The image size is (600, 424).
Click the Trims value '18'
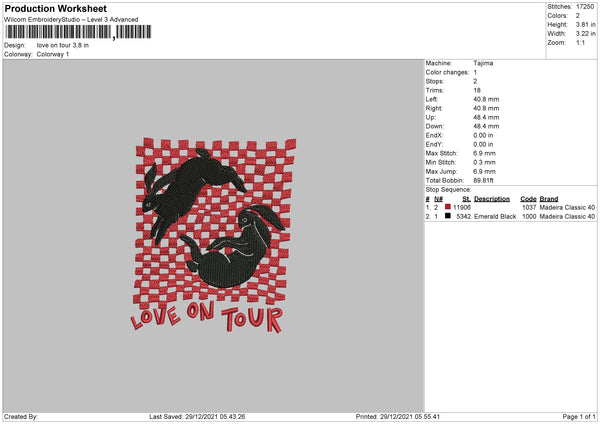pos(477,90)
